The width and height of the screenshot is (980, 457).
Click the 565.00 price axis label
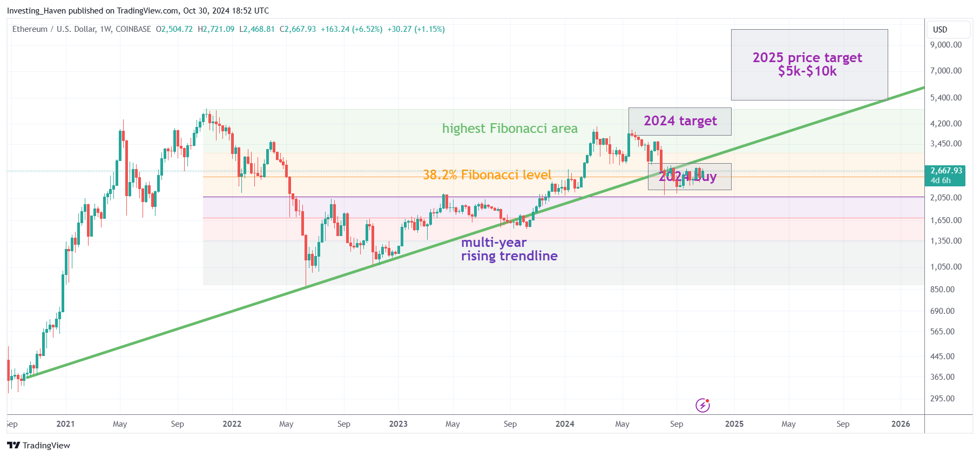click(x=943, y=332)
